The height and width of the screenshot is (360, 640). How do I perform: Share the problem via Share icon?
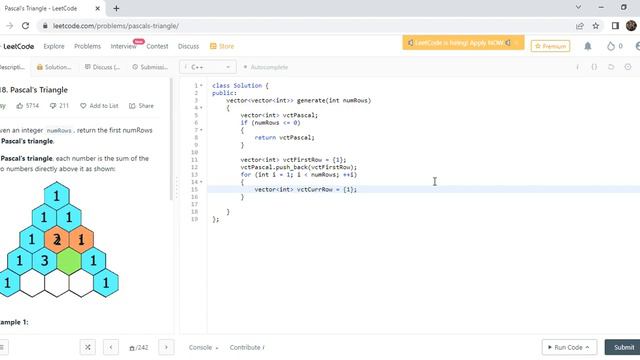point(132,106)
